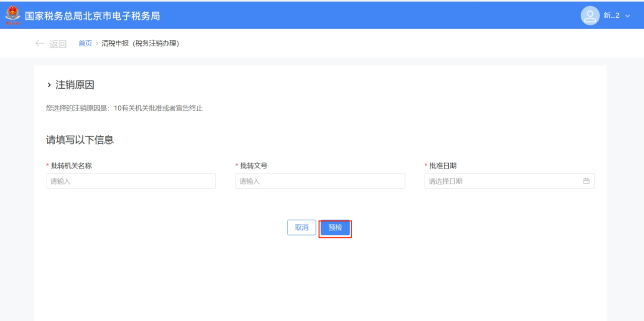Click the back arrow beside 返回
Image resolution: width=644 pixels, height=321 pixels.
(x=40, y=43)
